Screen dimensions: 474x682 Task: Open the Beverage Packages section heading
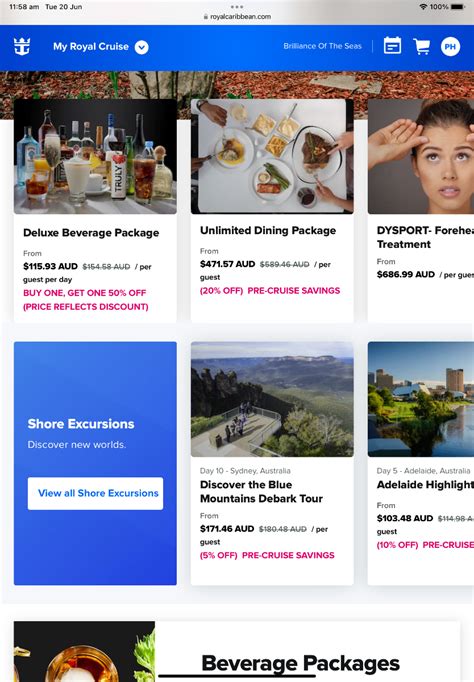pyautogui.click(x=300, y=663)
